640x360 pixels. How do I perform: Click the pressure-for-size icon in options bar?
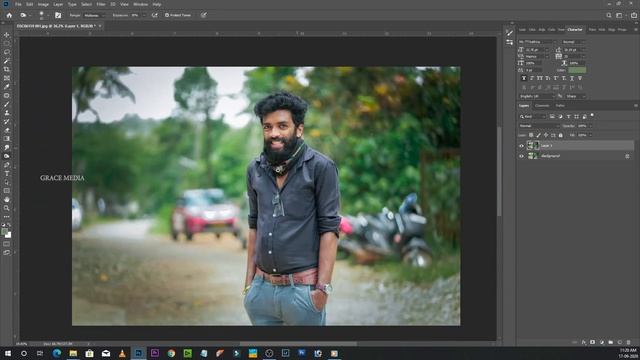point(203,15)
